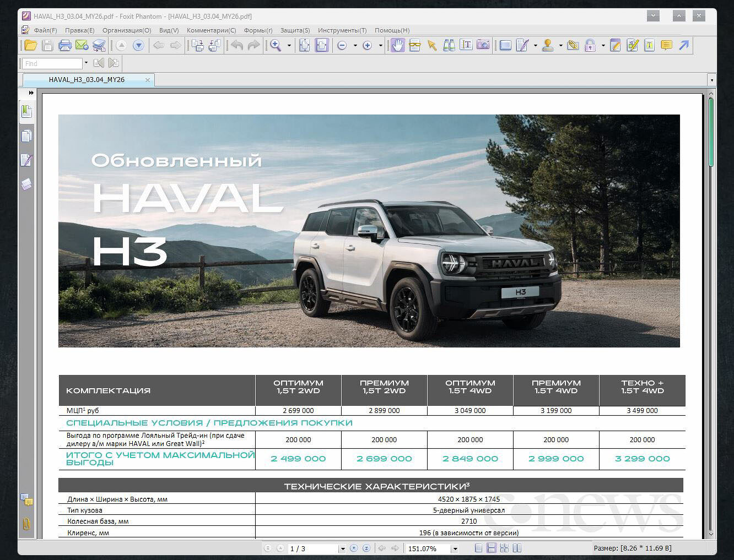This screenshot has height=560, width=734.
Task: Zoom in using the round plus button
Action: click(367, 46)
